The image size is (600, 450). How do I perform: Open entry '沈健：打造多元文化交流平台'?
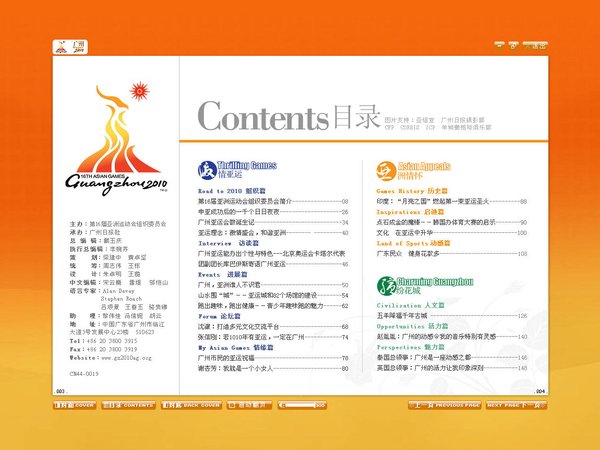pos(273,327)
